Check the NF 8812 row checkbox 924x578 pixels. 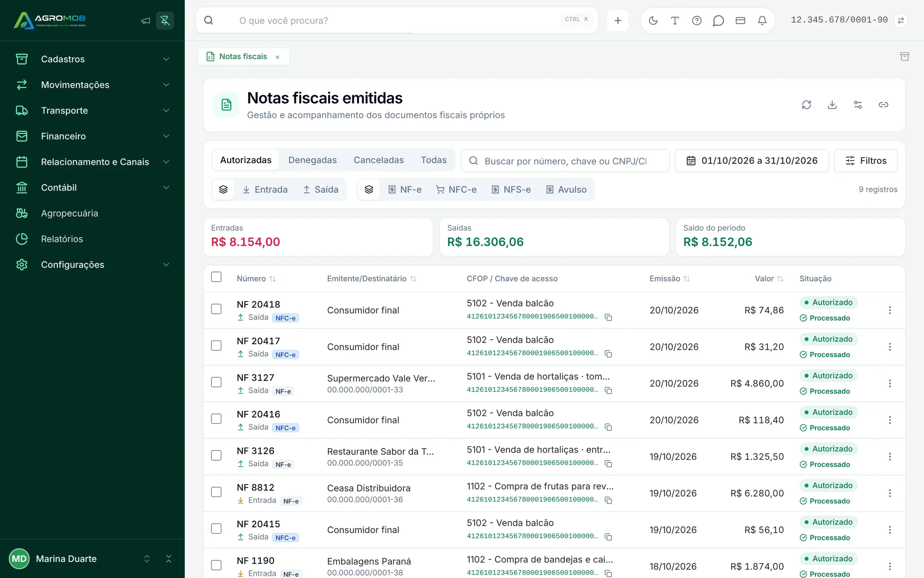[x=216, y=492]
